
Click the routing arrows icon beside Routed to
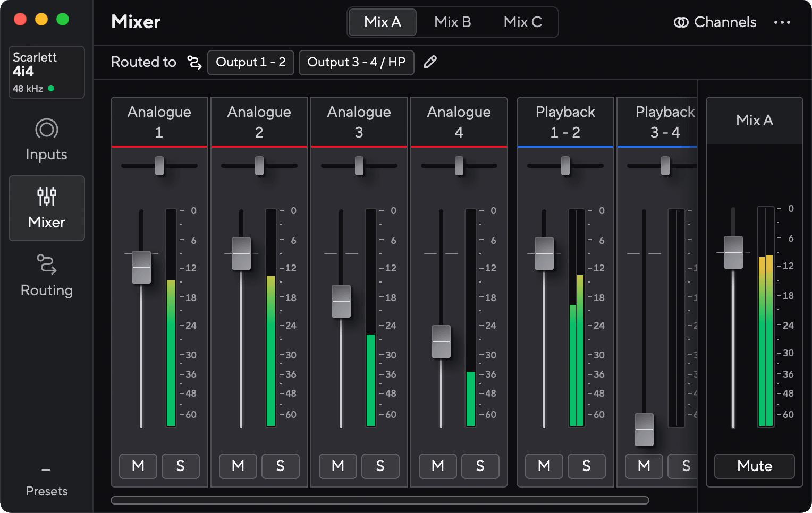click(194, 63)
